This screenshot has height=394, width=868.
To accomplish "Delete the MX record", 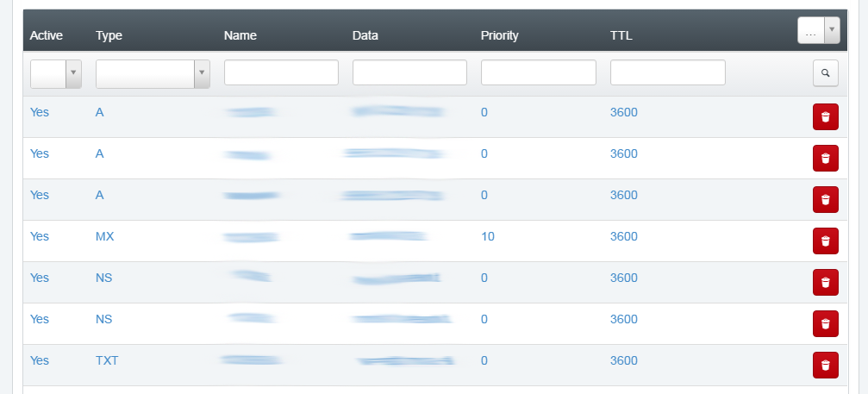I will click(826, 241).
